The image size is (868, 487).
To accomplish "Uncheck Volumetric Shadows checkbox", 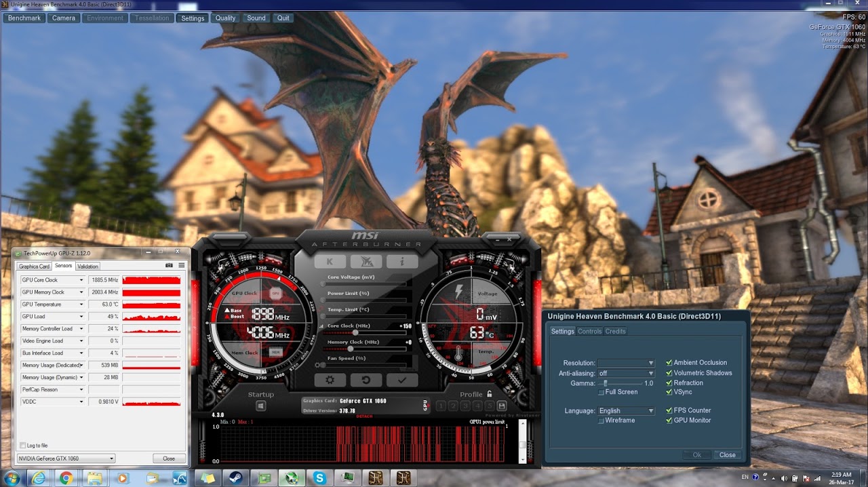I will [669, 373].
